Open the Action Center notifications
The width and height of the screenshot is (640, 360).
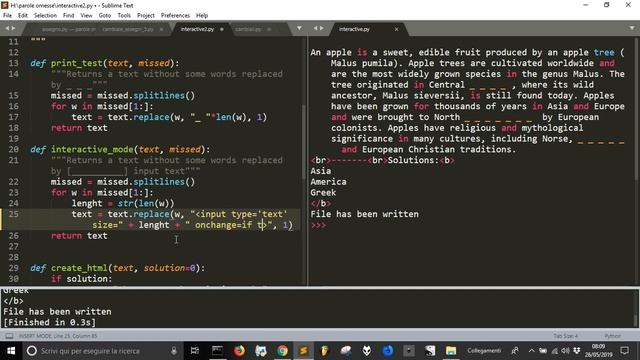(624, 351)
